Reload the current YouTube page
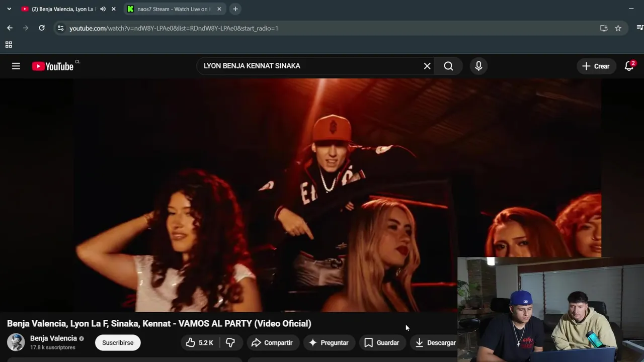The image size is (644, 362). tap(42, 28)
